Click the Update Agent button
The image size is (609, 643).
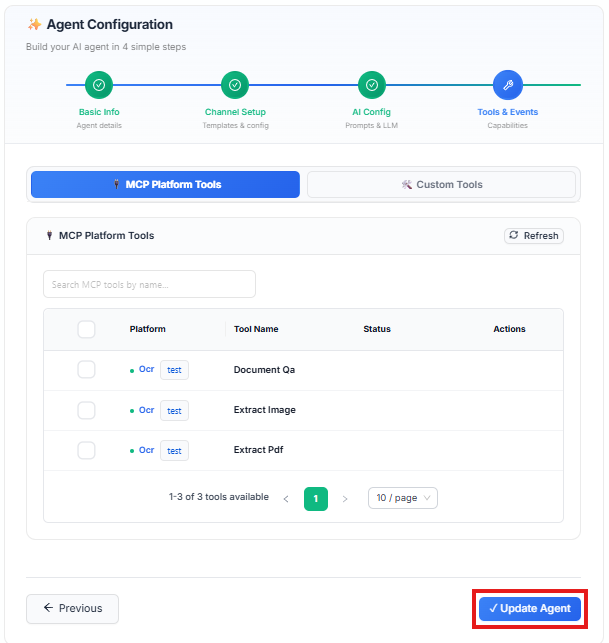point(530,609)
